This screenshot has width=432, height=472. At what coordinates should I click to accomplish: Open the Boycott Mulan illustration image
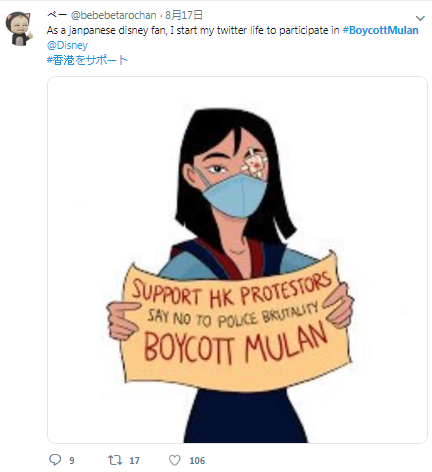tap(237, 260)
